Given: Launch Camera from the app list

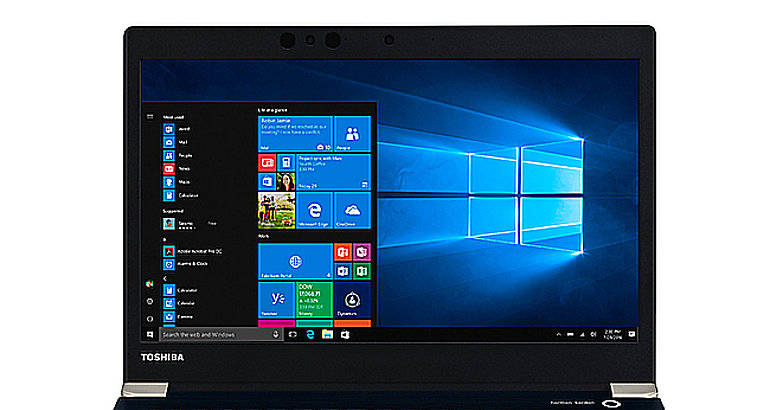Looking at the screenshot, I should (178, 317).
